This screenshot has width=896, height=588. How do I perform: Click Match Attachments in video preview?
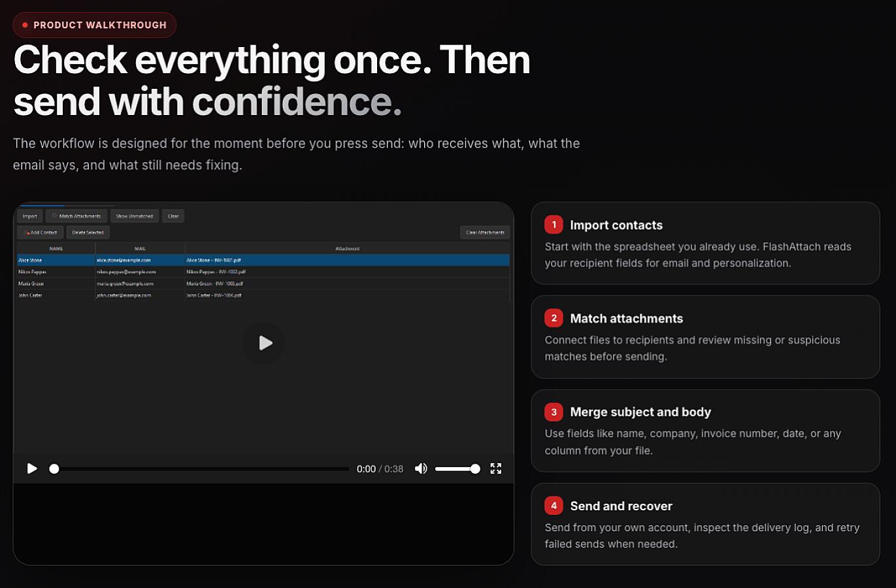click(x=76, y=216)
